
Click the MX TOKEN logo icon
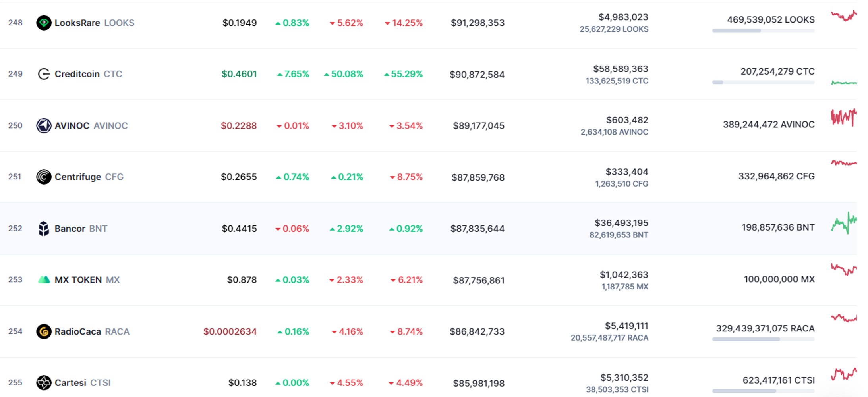pos(44,279)
